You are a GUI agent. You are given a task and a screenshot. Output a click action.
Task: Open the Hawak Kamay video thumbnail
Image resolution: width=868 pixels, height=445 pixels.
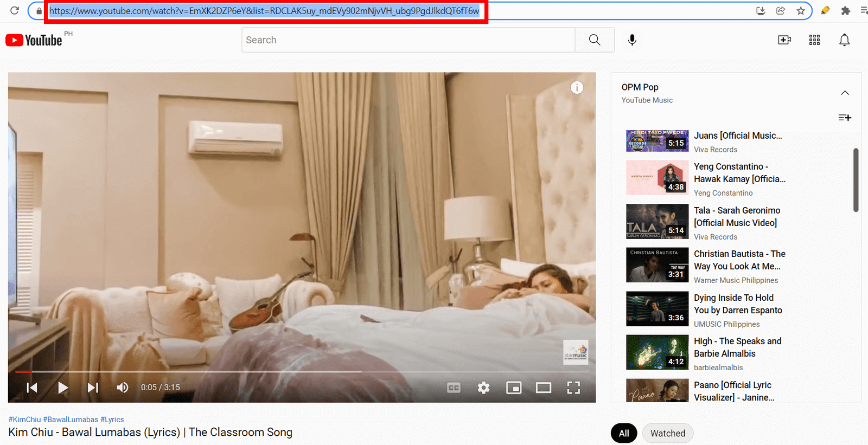(x=657, y=178)
